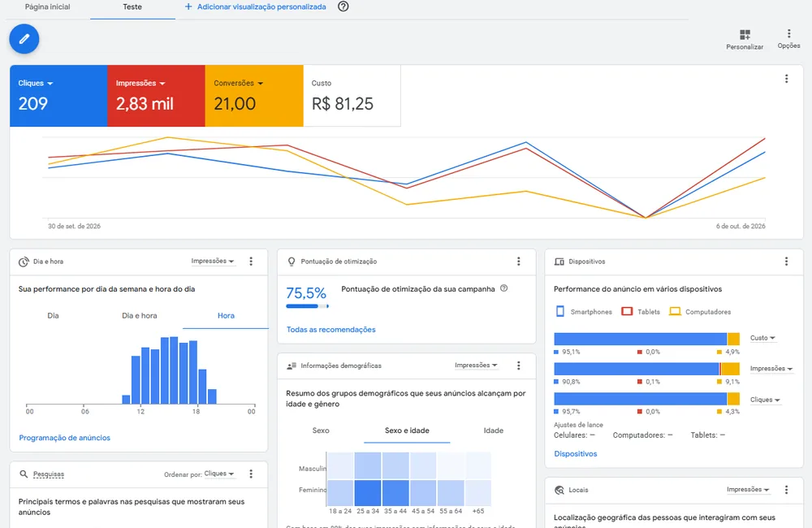Switch to the Página inicial tab

tap(48, 6)
